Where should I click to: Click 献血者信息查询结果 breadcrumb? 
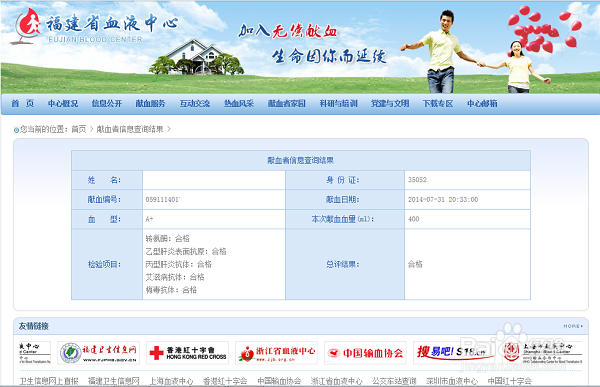pyautogui.click(x=130, y=129)
